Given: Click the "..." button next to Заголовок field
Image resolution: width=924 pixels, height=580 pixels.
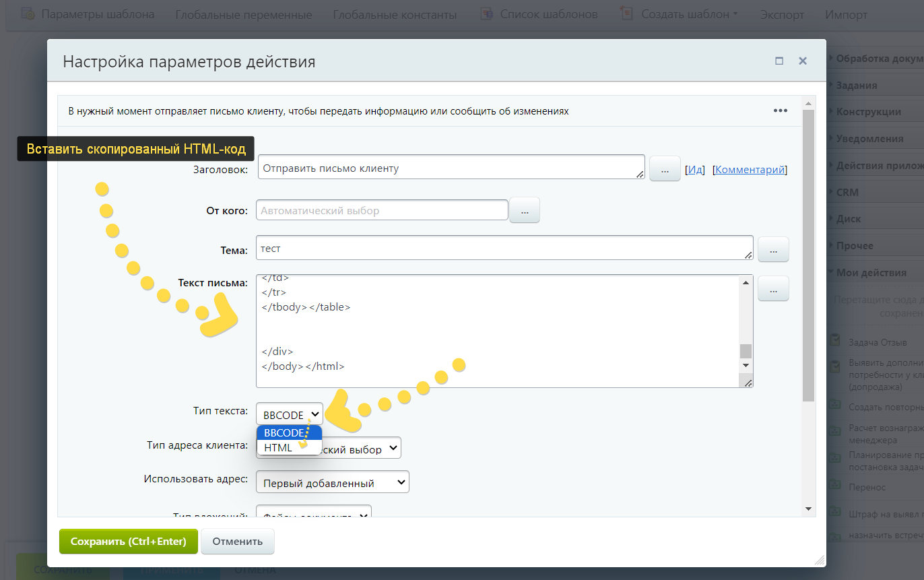Looking at the screenshot, I should (x=664, y=170).
